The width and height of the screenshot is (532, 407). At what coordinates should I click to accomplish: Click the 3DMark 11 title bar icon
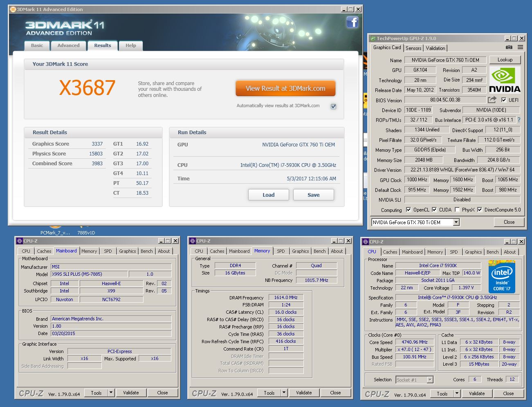13,9
